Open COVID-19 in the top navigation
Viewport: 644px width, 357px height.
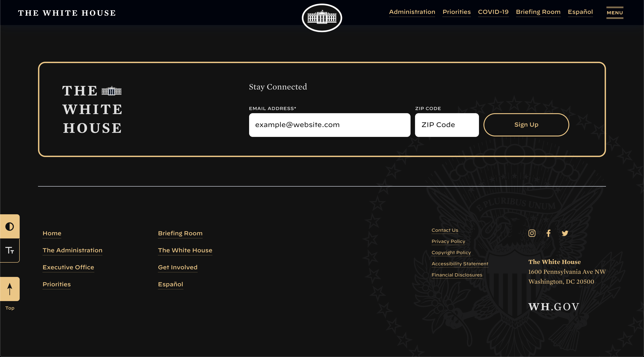click(x=493, y=12)
